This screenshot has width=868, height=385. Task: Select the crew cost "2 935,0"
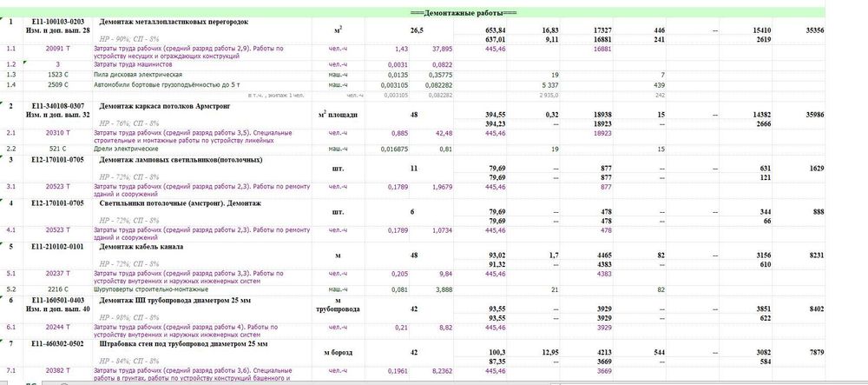pos(549,96)
